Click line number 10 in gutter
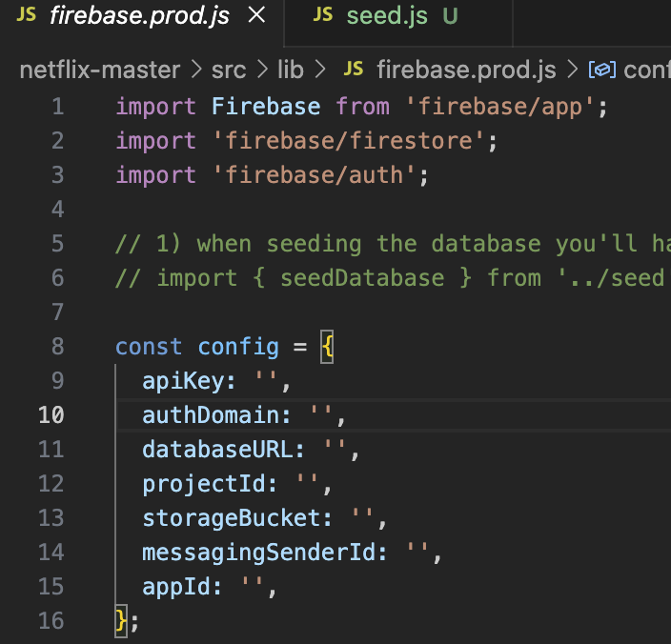671x644 pixels. coord(51,414)
